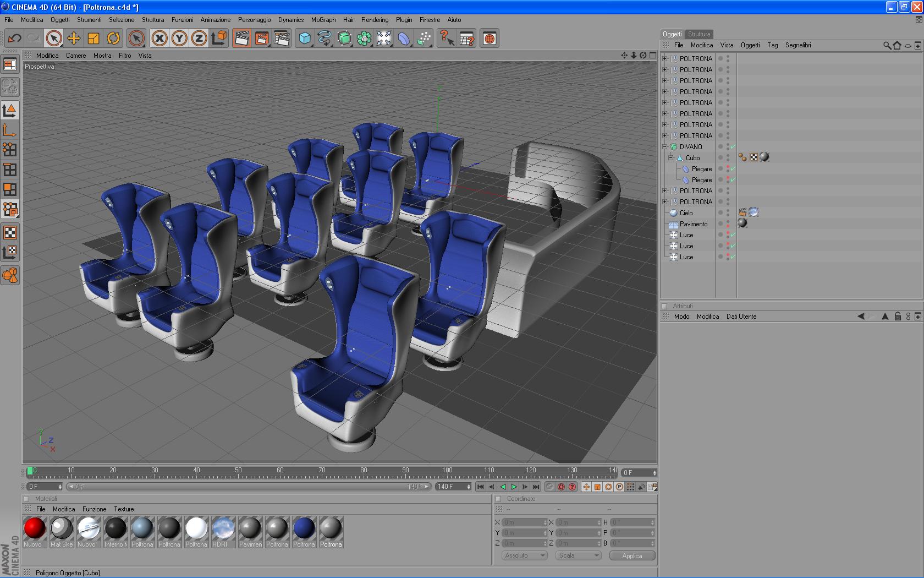Play the animation forward
This screenshot has height=578, width=924.
[514, 487]
